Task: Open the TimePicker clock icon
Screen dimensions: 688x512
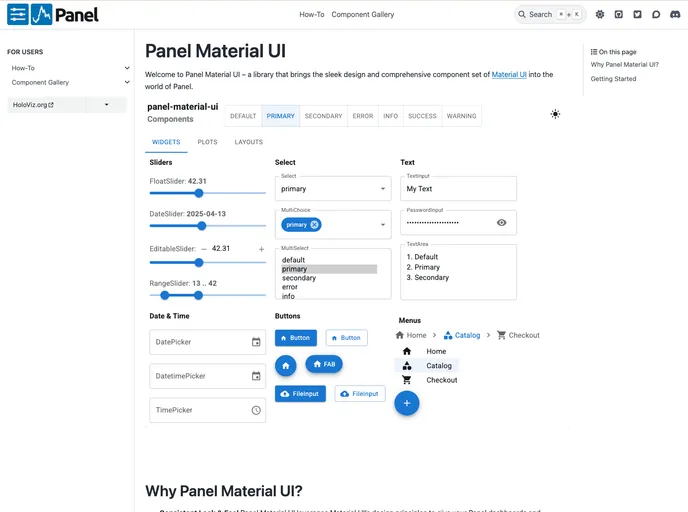Action: point(256,410)
